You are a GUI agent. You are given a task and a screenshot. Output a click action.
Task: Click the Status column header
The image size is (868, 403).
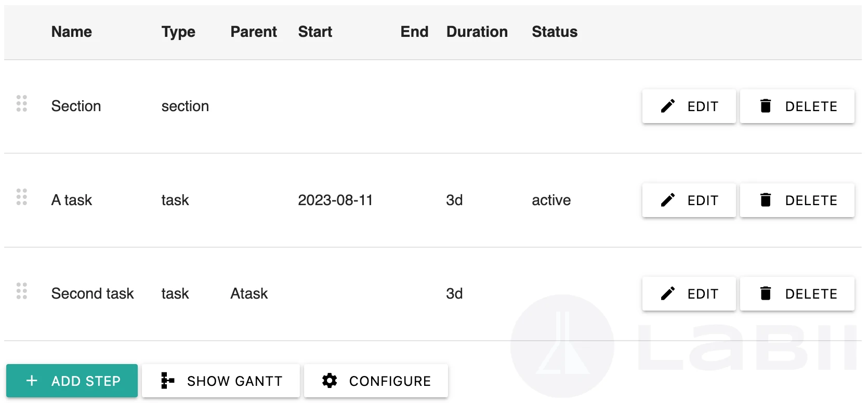tap(554, 32)
